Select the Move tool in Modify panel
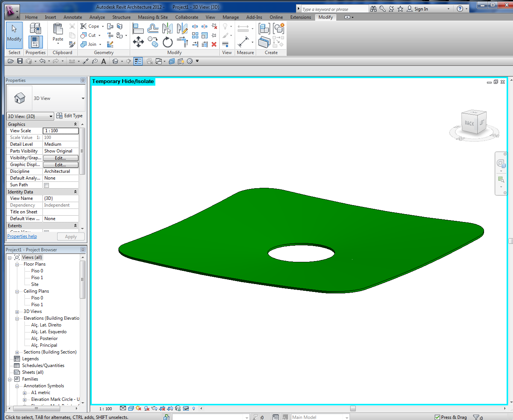The width and height of the screenshot is (513, 420). click(138, 42)
